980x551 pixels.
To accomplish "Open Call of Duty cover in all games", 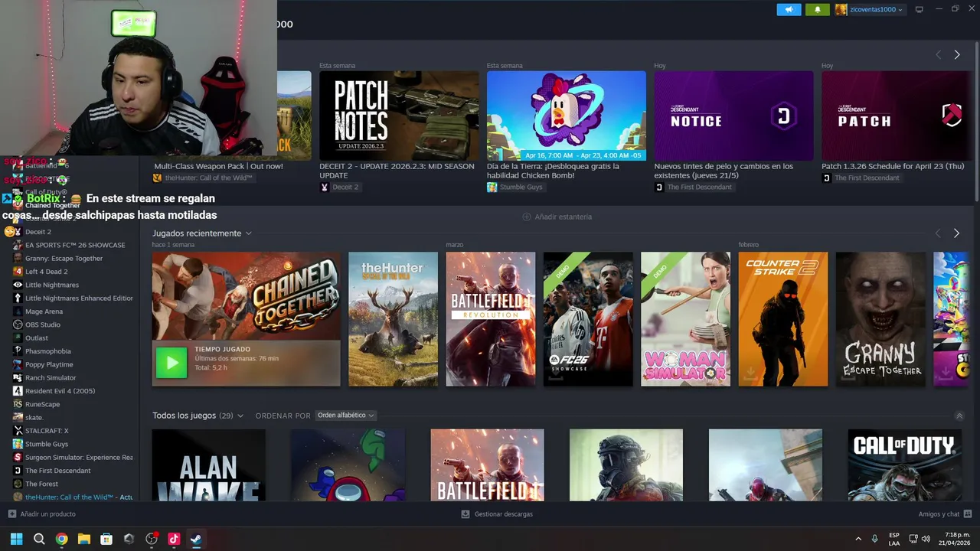I will [x=905, y=465].
